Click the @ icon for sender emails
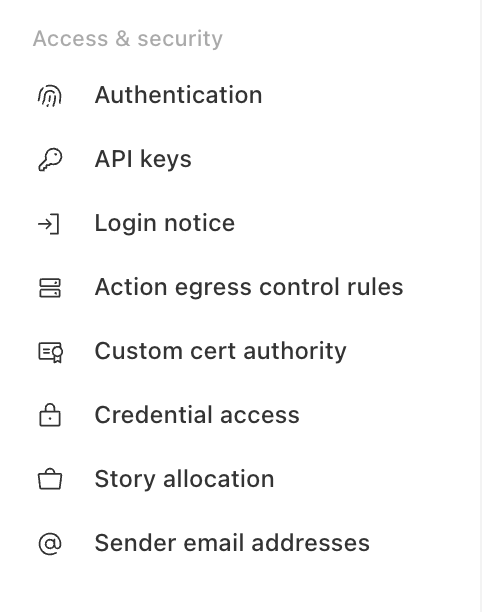Screen dimensions: 486x612 [x=50, y=543]
